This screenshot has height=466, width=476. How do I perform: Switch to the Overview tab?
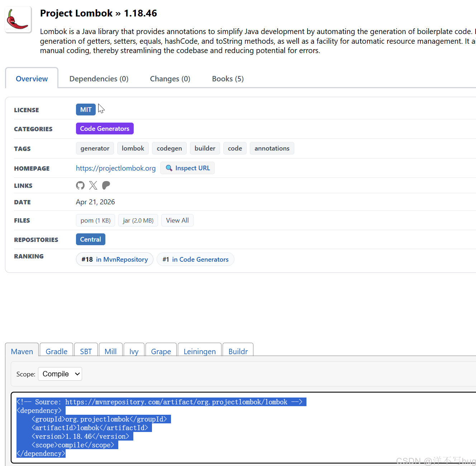point(32,79)
